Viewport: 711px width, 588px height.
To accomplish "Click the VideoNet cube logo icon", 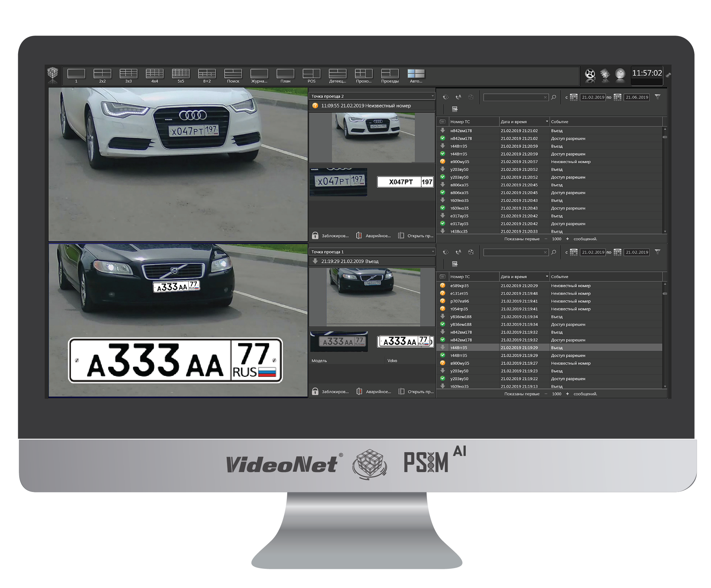I will click(53, 74).
